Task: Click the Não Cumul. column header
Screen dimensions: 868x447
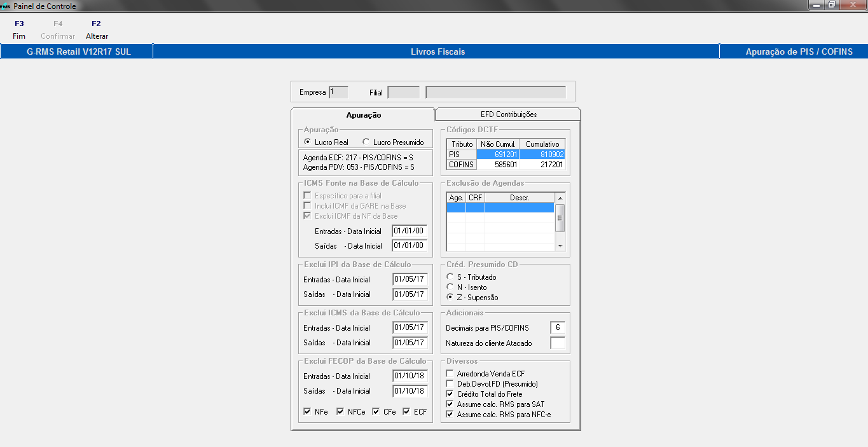Action: click(x=499, y=144)
